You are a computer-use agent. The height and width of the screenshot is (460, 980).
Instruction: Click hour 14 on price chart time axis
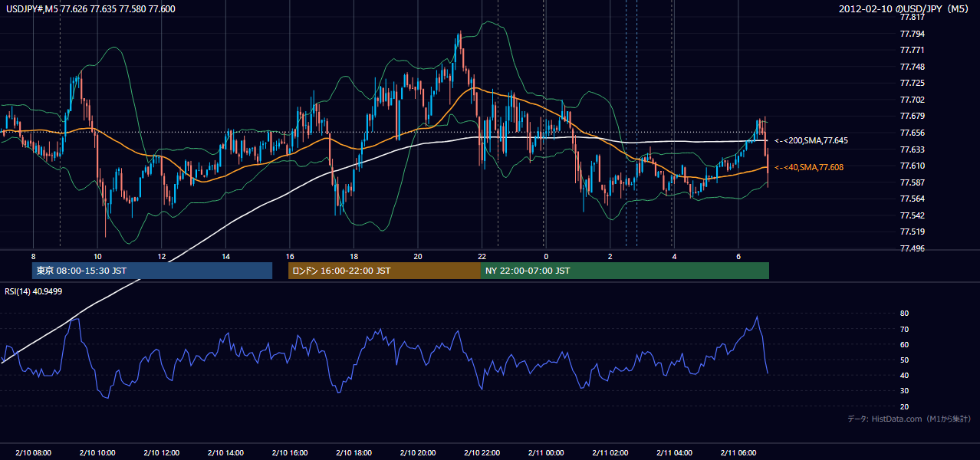[x=225, y=256]
